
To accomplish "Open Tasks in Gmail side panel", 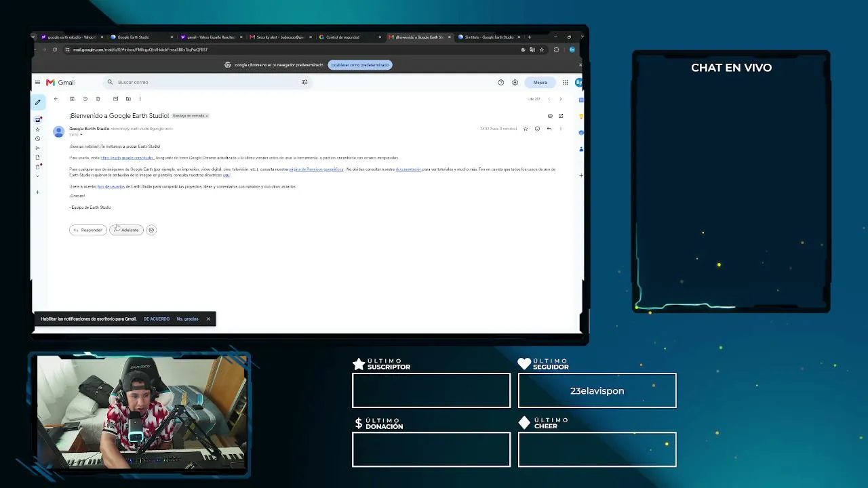I will coord(581,132).
